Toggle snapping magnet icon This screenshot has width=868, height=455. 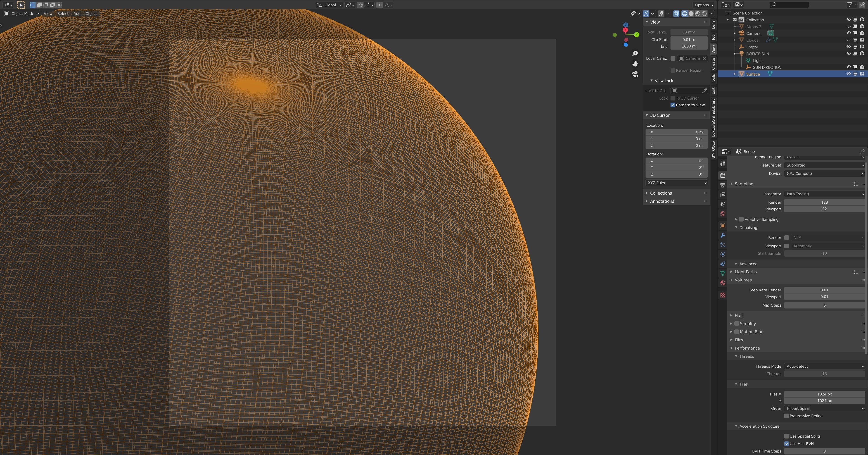point(360,5)
